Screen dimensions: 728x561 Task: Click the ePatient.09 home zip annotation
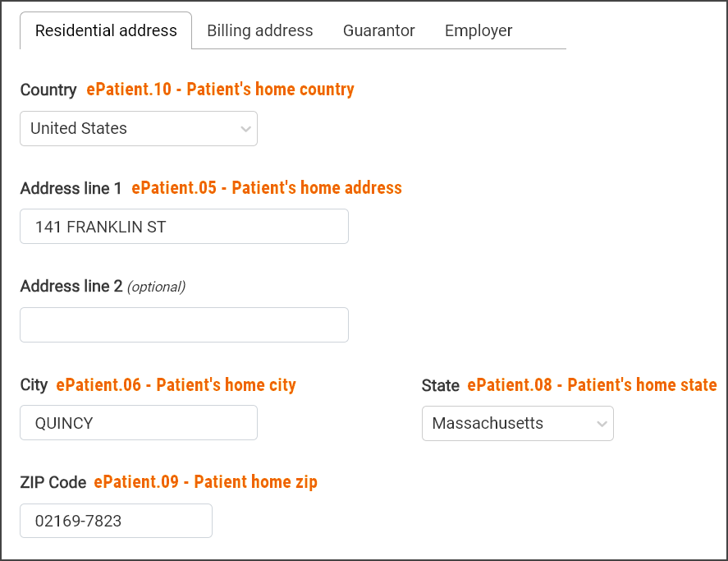[205, 482]
